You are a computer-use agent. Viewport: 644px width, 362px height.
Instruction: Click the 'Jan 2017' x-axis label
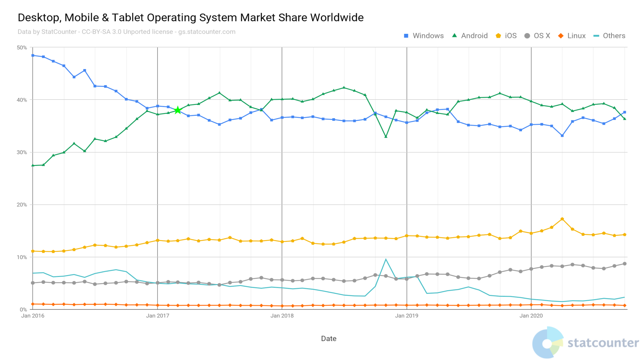[158, 316]
